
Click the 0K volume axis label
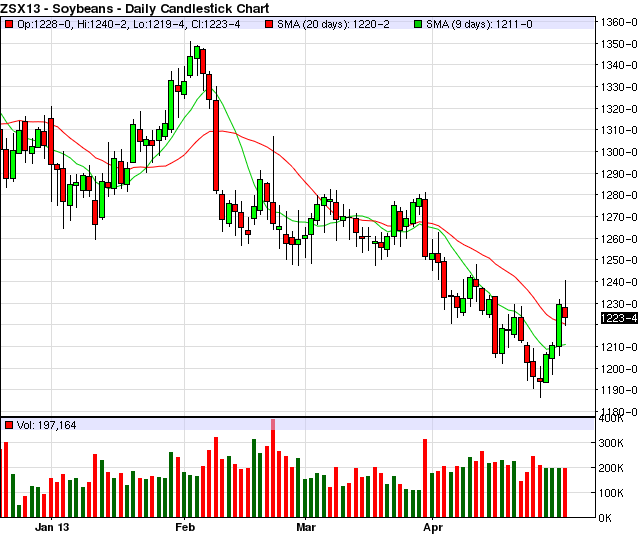pyautogui.click(x=605, y=518)
